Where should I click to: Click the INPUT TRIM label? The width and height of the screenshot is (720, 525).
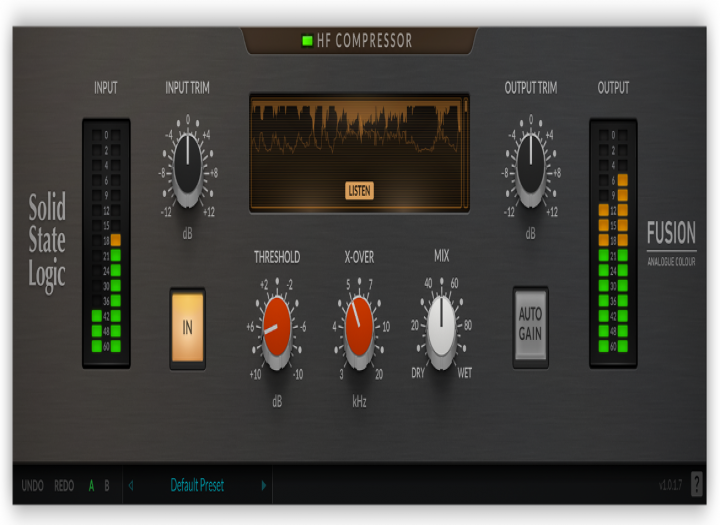click(187, 88)
